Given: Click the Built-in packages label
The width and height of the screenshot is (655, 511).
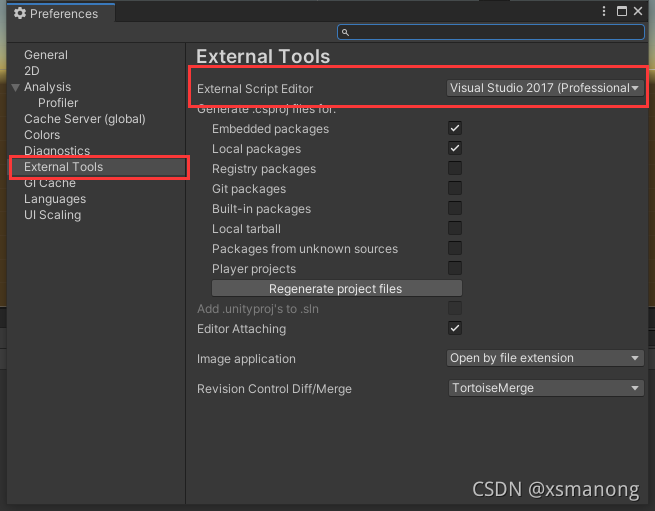Looking at the screenshot, I should pos(261,209).
